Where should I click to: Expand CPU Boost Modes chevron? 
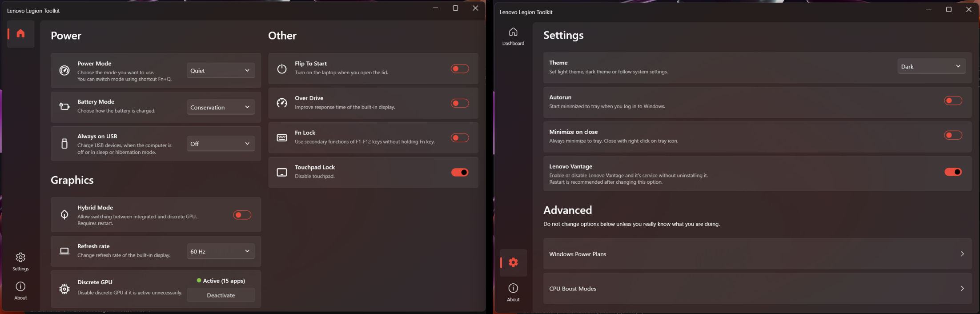tap(962, 289)
